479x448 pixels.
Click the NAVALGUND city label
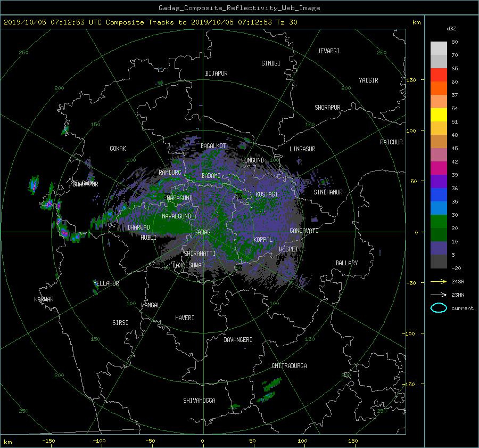click(x=176, y=216)
